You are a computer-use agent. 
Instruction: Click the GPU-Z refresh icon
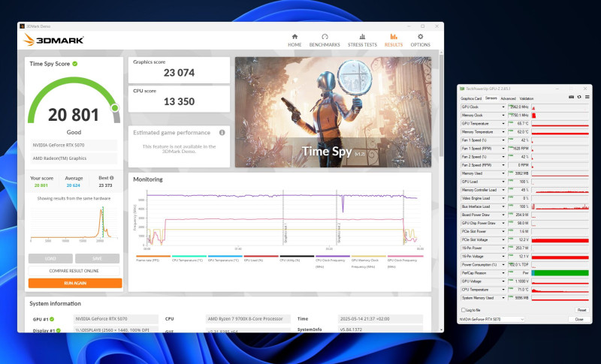coord(579,98)
